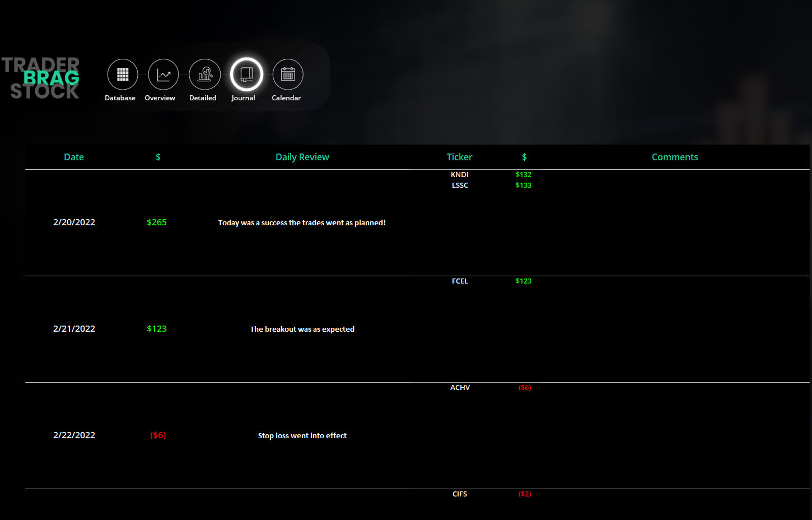This screenshot has height=520, width=812.
Task: Select the FCEL ticker entry
Action: point(460,281)
